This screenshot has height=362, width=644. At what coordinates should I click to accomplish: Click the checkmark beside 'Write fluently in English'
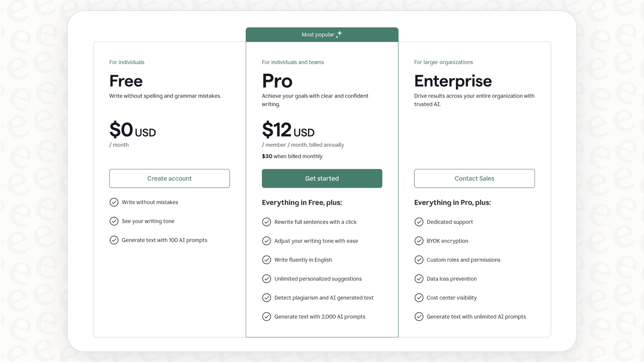pos(266,260)
